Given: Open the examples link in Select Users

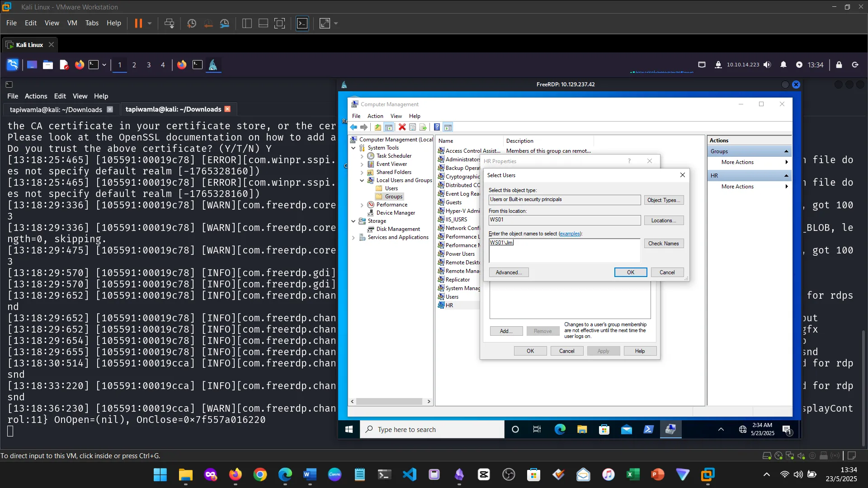Looking at the screenshot, I should point(570,234).
